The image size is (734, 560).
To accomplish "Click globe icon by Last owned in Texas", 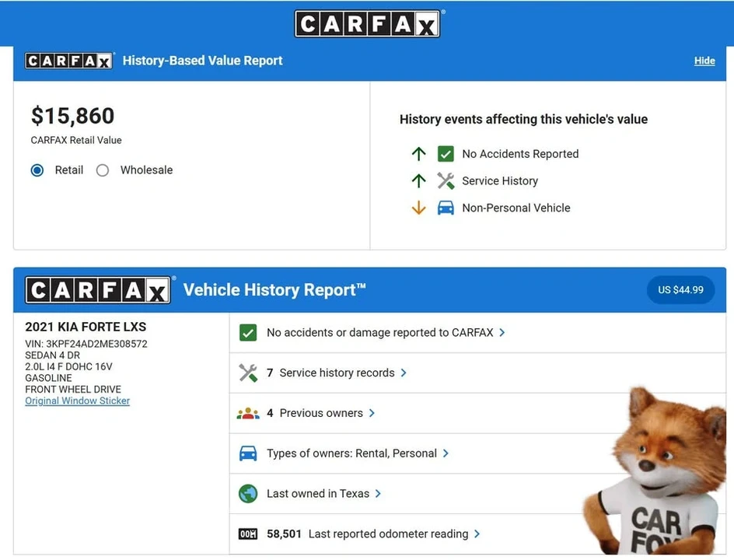I will (x=248, y=494).
